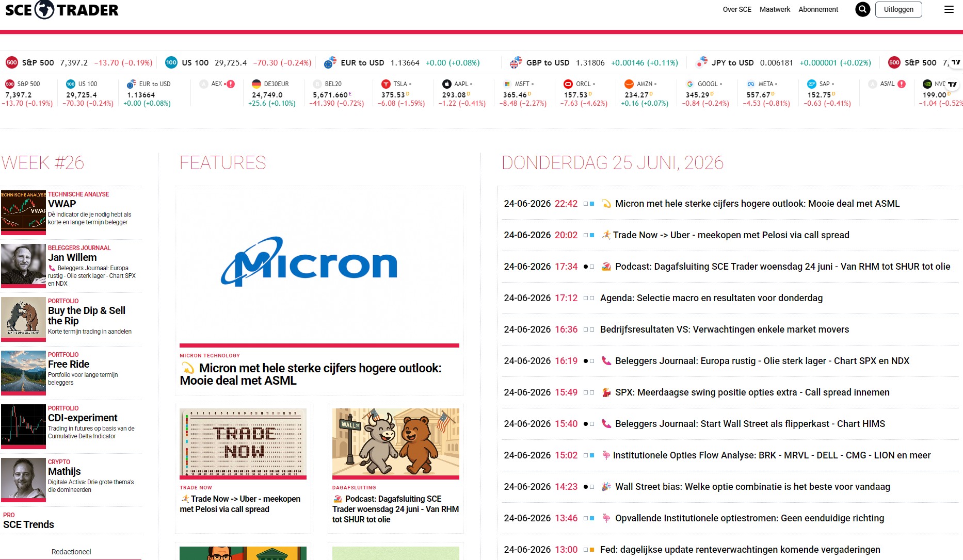Click the MSFT Microsoft logo icon
The height and width of the screenshot is (560, 963).
point(507,84)
